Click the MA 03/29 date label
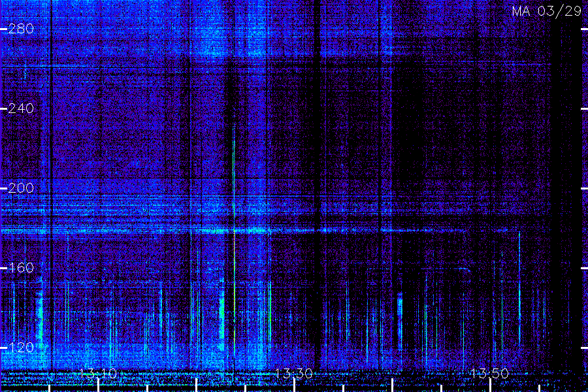The width and height of the screenshot is (588, 392). [x=547, y=11]
